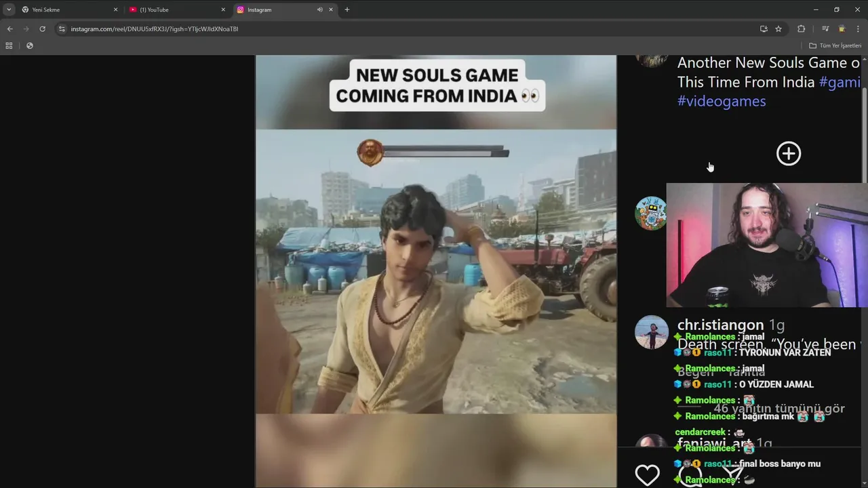
Task: Open the Extensions puzzle icon
Action: pos(802,29)
